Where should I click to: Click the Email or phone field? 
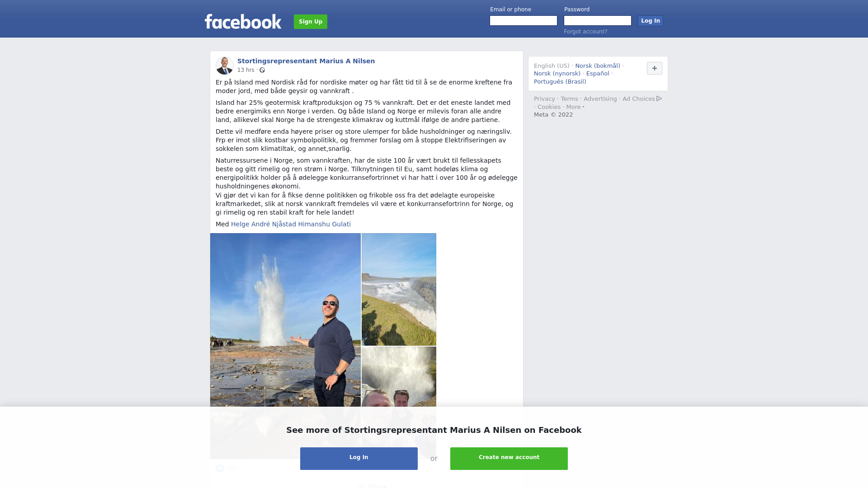(x=524, y=21)
